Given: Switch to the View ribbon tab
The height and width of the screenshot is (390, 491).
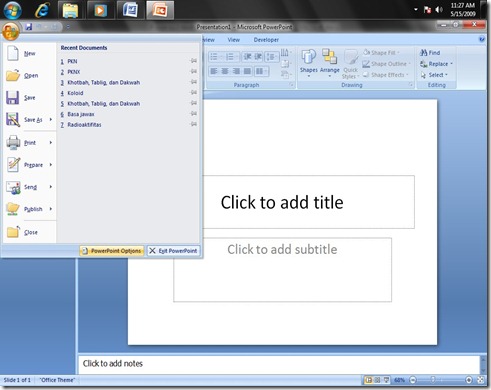Looking at the screenshot, I should tap(233, 40).
